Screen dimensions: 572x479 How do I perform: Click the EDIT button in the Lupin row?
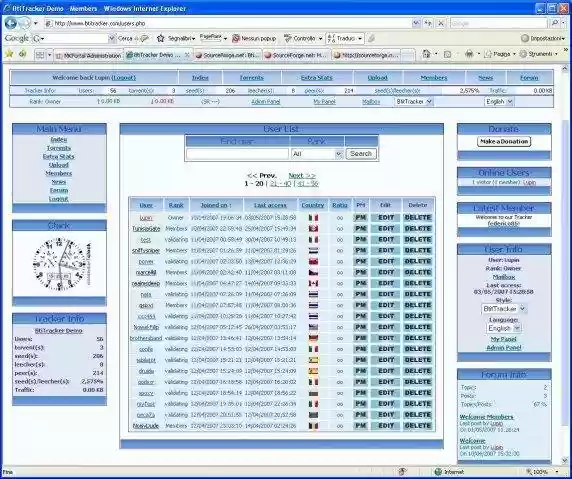(x=386, y=217)
